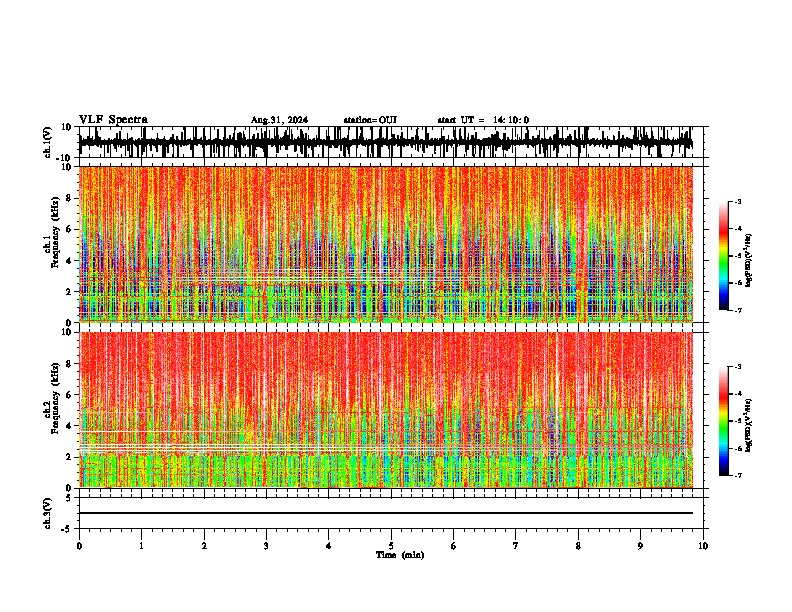
Task: Click the "Time (min)" x-axis label
Action: tap(400, 555)
